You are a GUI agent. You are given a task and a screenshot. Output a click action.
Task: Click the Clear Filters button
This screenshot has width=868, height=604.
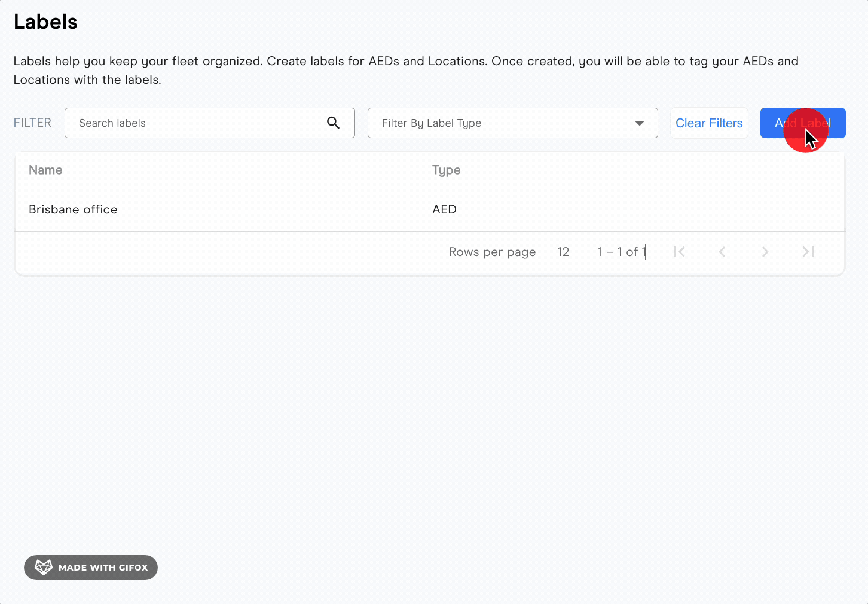(x=708, y=123)
